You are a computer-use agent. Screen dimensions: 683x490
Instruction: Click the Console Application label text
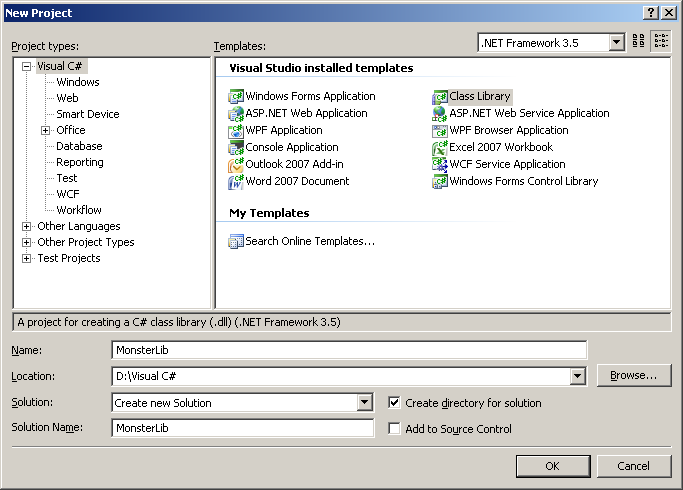coord(292,147)
